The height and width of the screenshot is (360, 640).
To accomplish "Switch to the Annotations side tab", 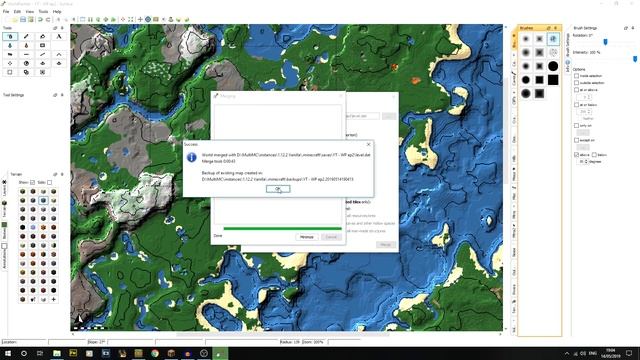I will tap(4, 257).
